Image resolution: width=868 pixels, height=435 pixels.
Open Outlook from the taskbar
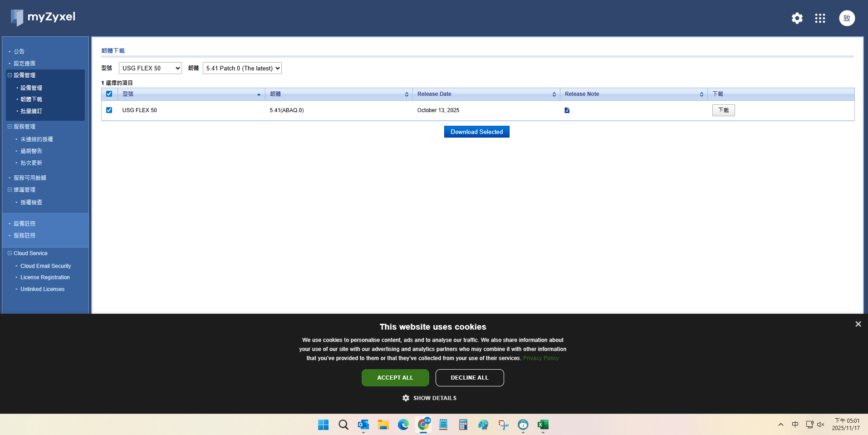[363, 425]
